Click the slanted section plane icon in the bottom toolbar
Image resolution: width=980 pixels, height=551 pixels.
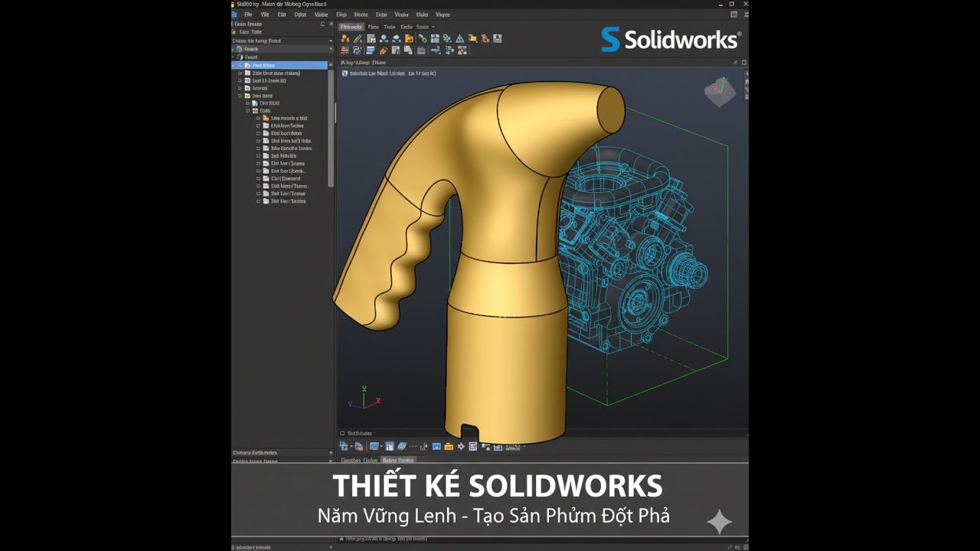401,446
